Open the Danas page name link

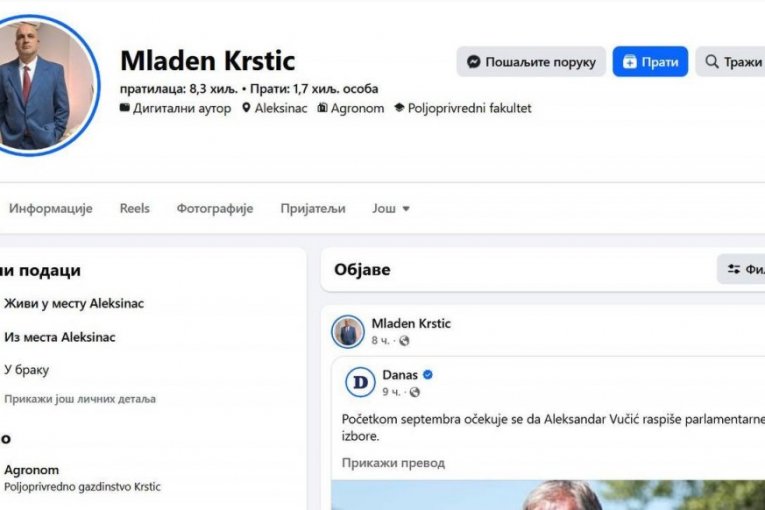click(x=400, y=375)
